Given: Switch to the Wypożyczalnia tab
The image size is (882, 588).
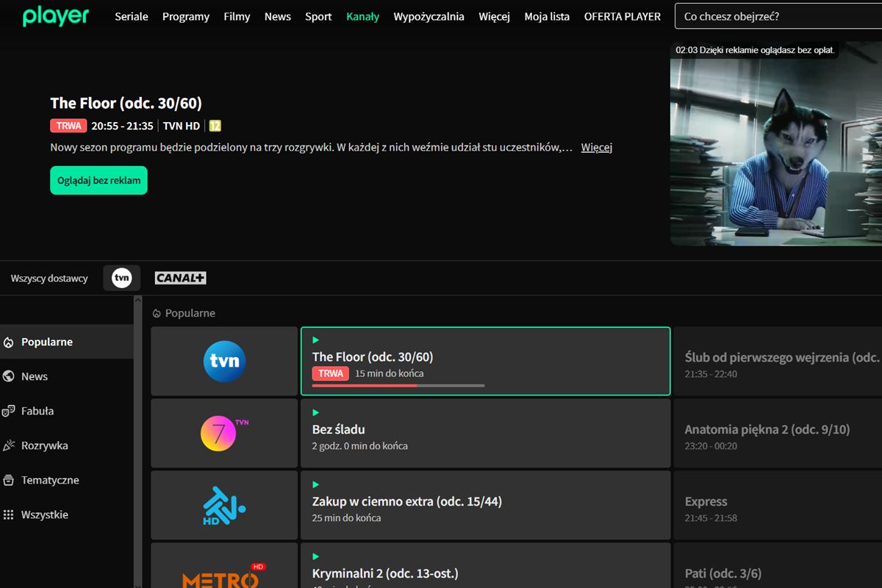Looking at the screenshot, I should [429, 16].
